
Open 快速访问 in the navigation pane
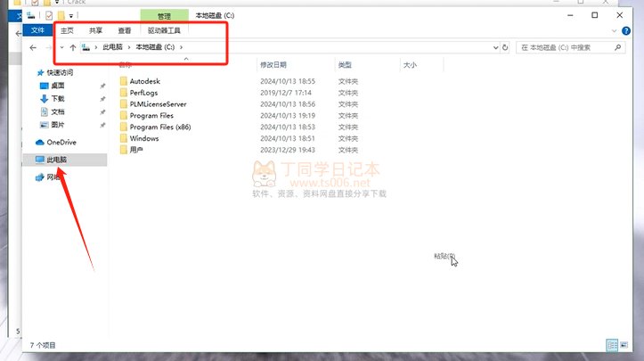coord(60,73)
